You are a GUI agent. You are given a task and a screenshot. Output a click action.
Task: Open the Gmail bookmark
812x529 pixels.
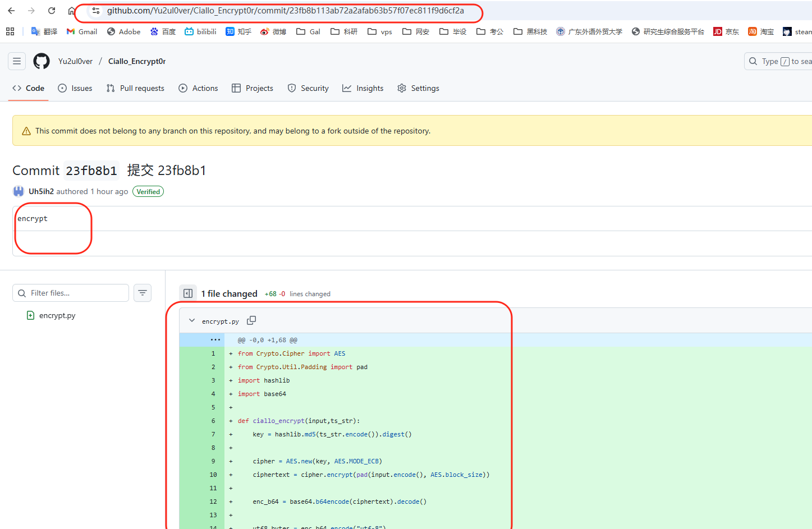(82, 31)
